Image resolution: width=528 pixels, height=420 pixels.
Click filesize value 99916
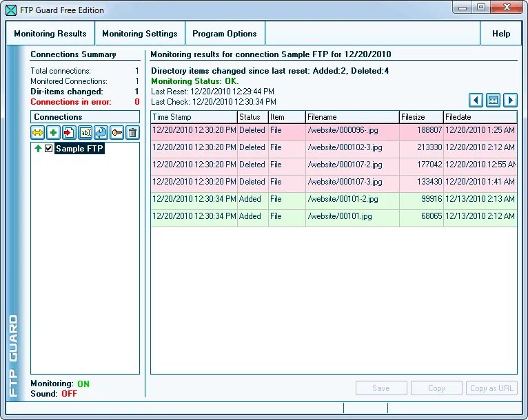click(431, 199)
